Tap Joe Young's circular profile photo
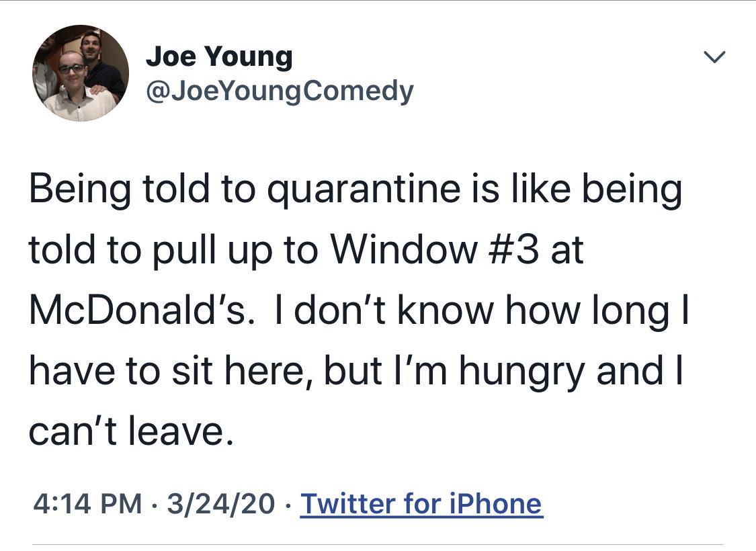The image size is (756, 551). [x=80, y=73]
